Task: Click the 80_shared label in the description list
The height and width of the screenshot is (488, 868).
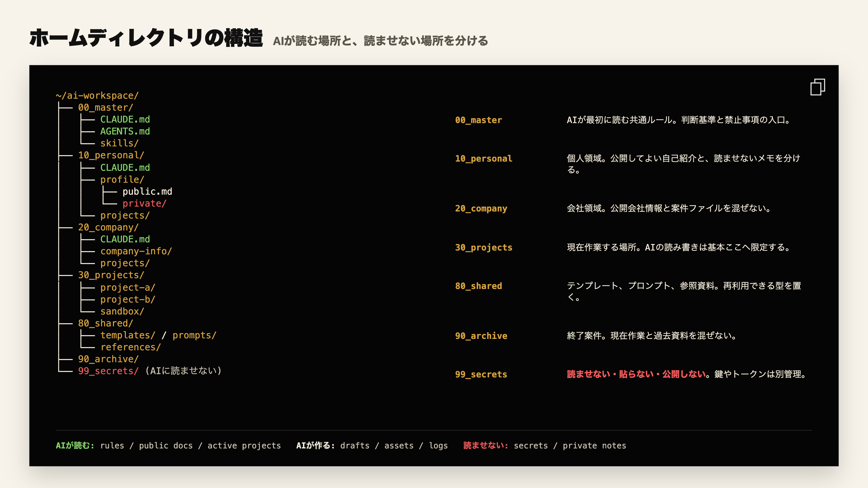Action: pos(478,286)
